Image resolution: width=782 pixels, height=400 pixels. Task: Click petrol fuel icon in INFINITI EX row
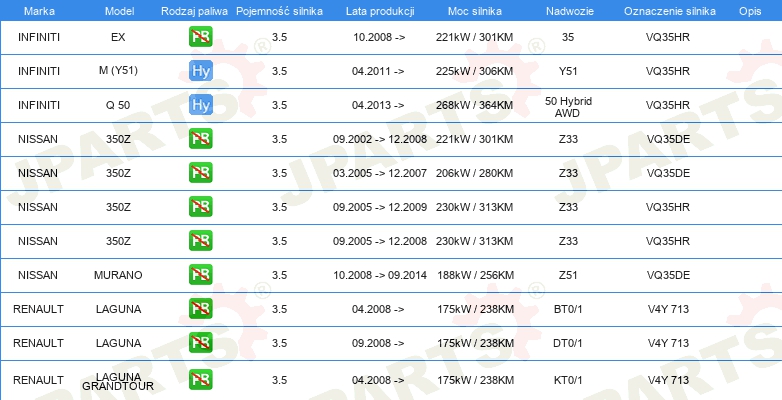200,37
